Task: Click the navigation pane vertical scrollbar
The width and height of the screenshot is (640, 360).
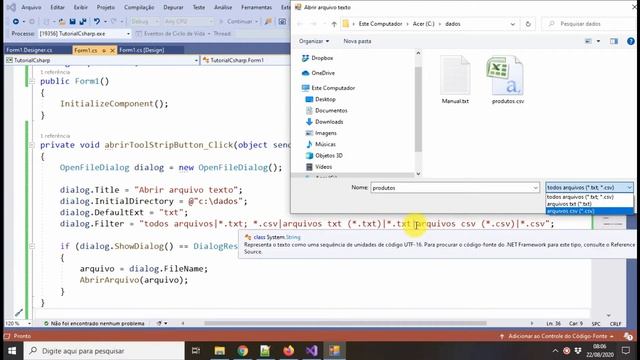Action: pos(418,109)
